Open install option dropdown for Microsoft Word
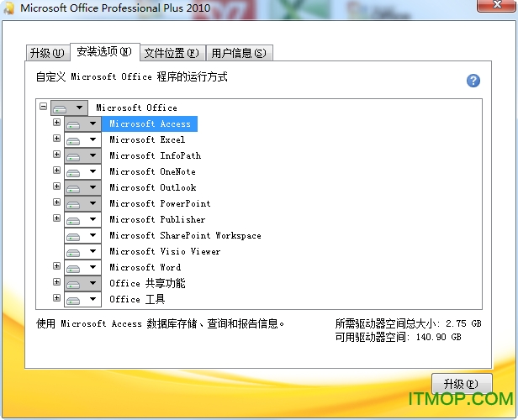The image size is (518, 420). click(x=82, y=268)
